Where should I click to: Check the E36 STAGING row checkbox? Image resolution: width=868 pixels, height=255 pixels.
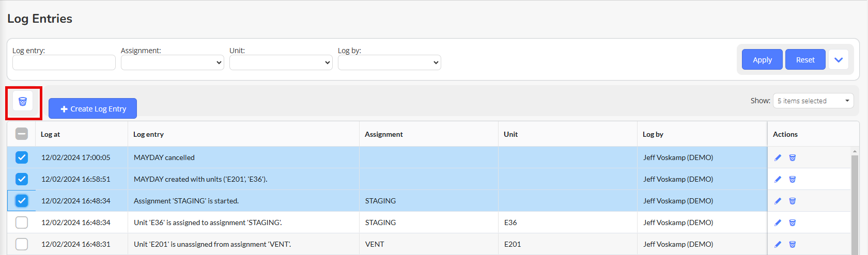click(22, 222)
